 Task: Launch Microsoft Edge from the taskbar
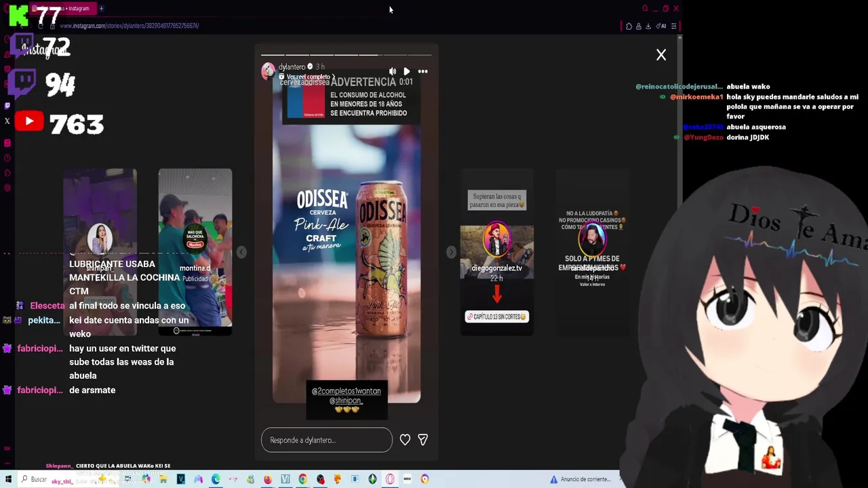216,479
